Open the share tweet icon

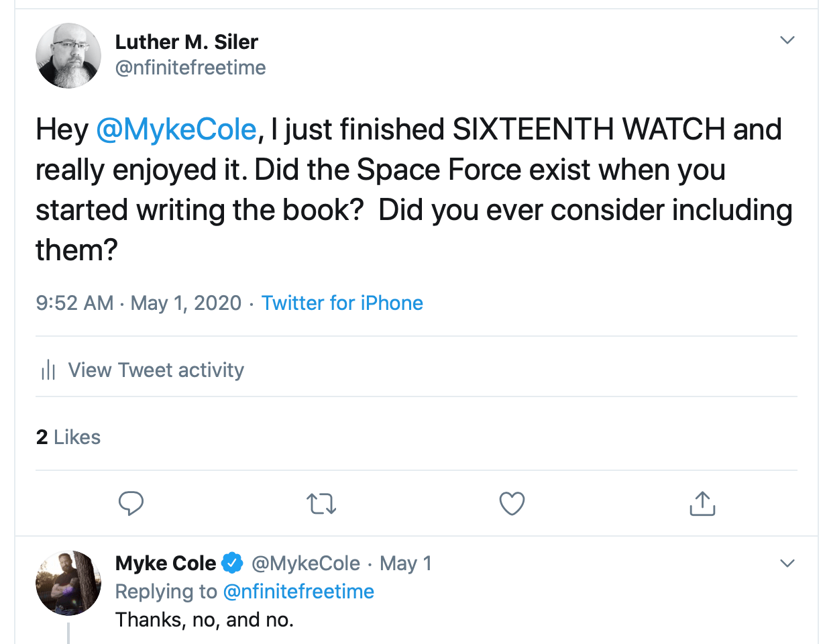pos(702,503)
